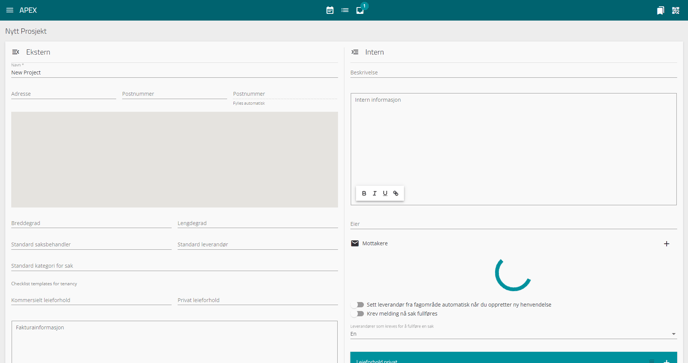
Task: Apply italic formatting in Intern informasjon editor
Action: pyautogui.click(x=374, y=193)
